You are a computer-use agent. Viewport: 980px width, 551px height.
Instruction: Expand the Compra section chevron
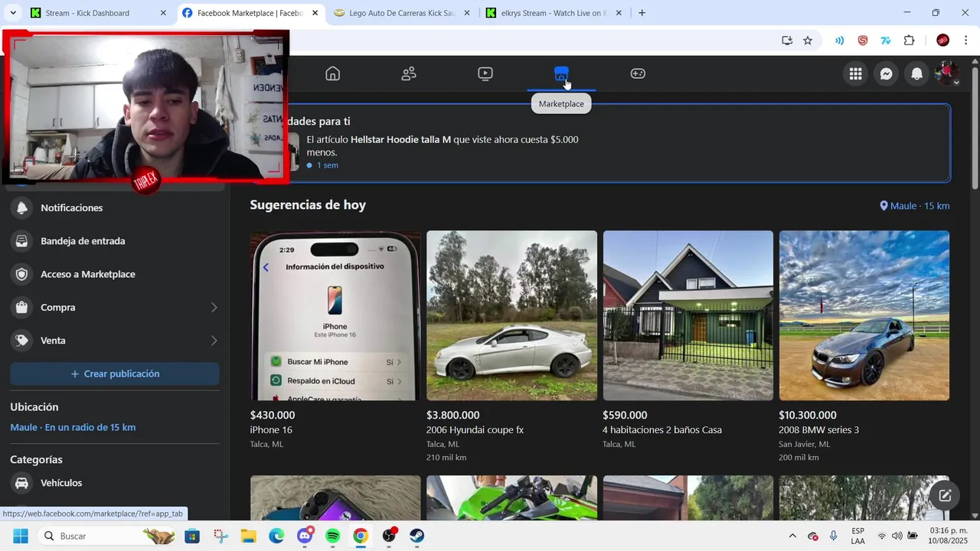214,308
